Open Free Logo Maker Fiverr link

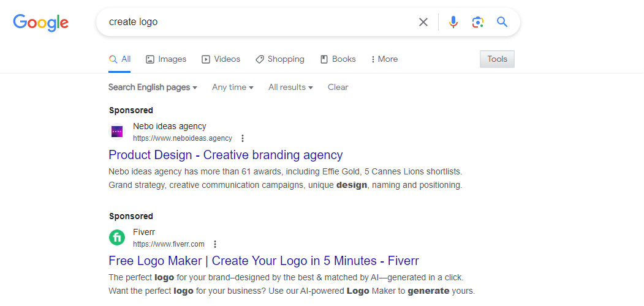tap(263, 261)
